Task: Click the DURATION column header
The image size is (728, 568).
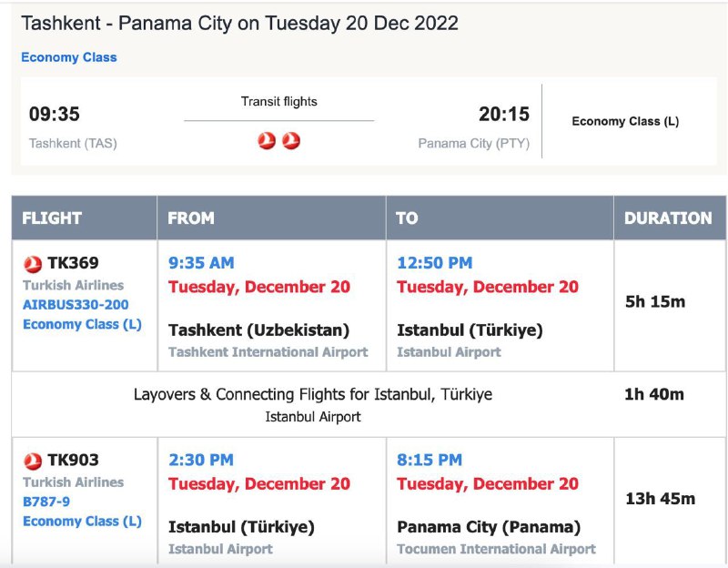Action: pyautogui.click(x=668, y=218)
